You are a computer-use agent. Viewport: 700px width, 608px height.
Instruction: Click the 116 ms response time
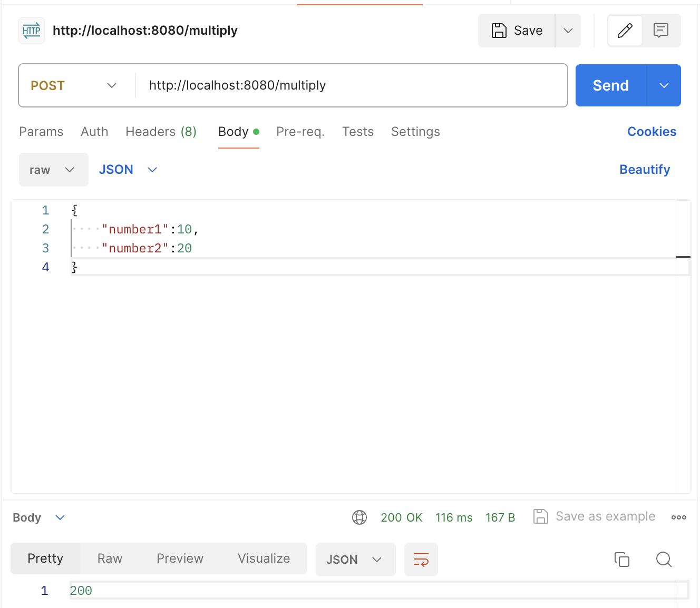point(454,517)
